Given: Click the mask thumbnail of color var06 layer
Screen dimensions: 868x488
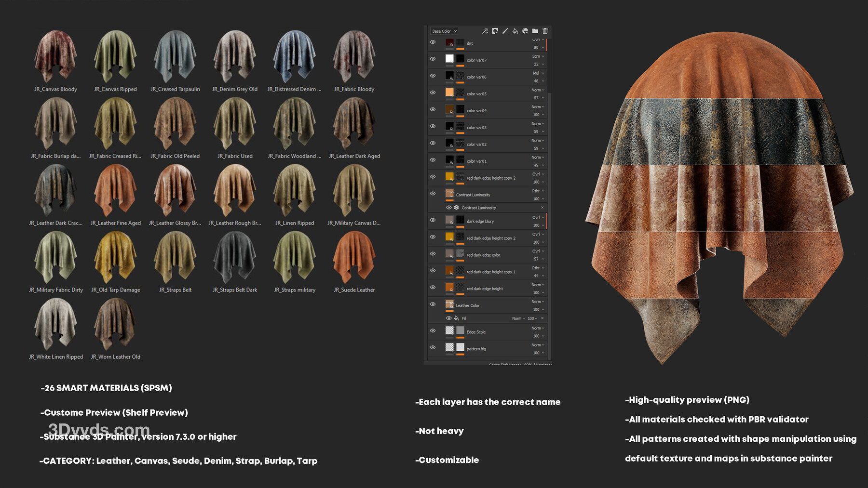Looking at the screenshot, I should click(x=461, y=76).
